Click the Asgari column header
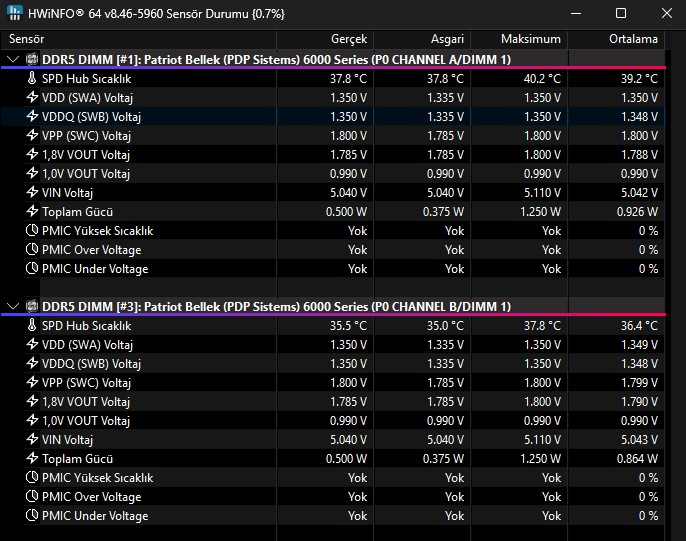 [x=422, y=39]
